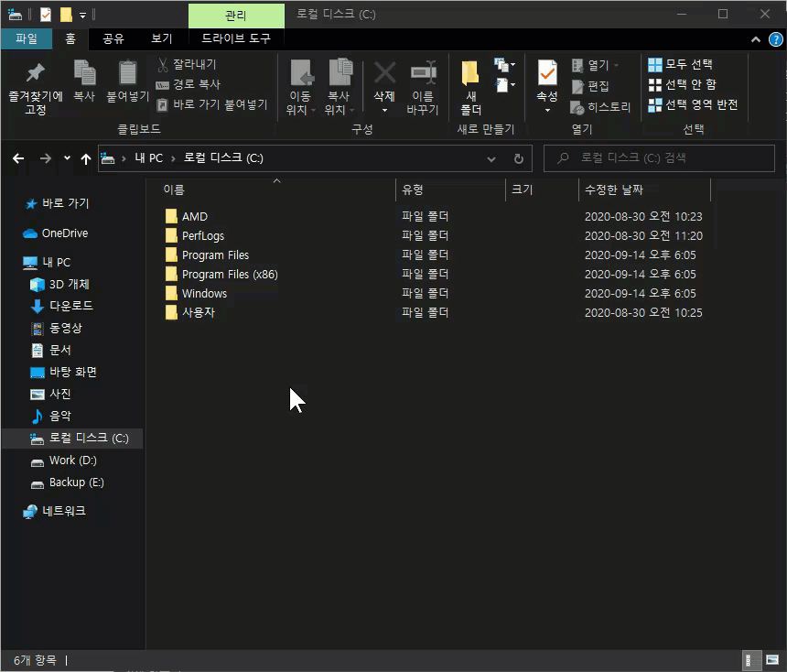Sort by 이름 (Name) column header
The width and height of the screenshot is (787, 672).
point(174,190)
